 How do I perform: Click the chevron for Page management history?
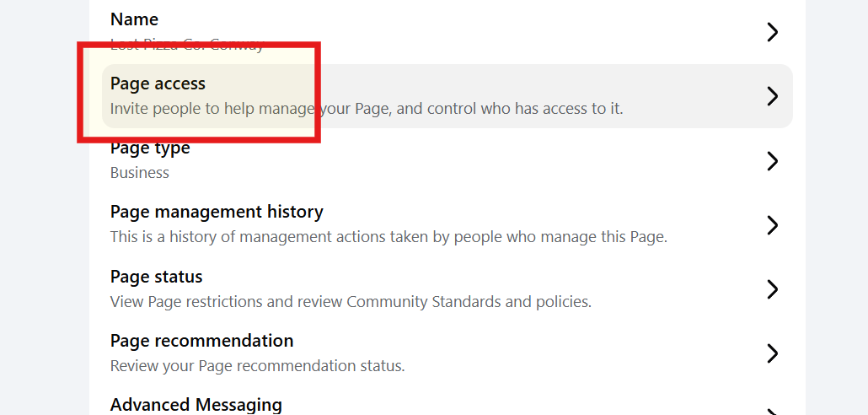[x=772, y=225]
